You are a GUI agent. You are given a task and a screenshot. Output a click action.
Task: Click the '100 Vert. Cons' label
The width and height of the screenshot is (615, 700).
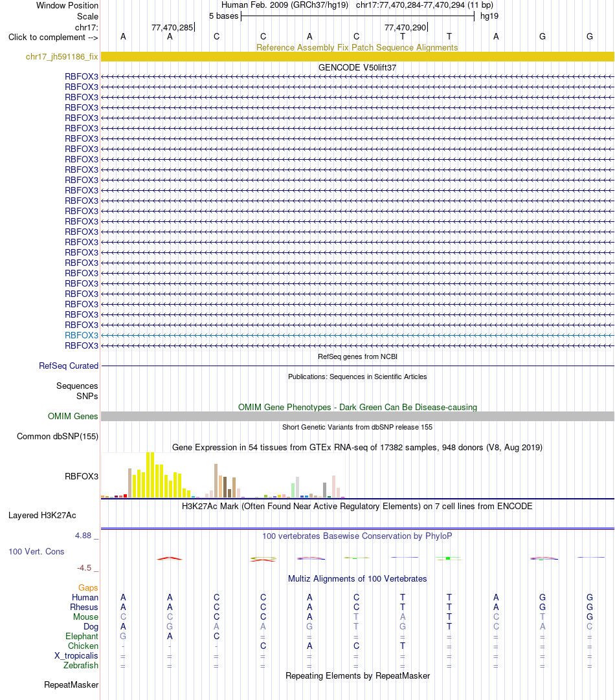(x=36, y=551)
